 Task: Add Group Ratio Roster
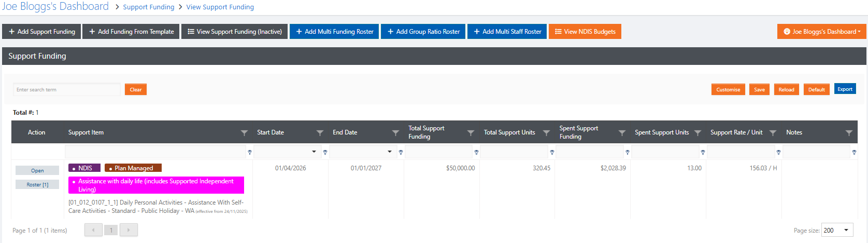click(x=423, y=32)
